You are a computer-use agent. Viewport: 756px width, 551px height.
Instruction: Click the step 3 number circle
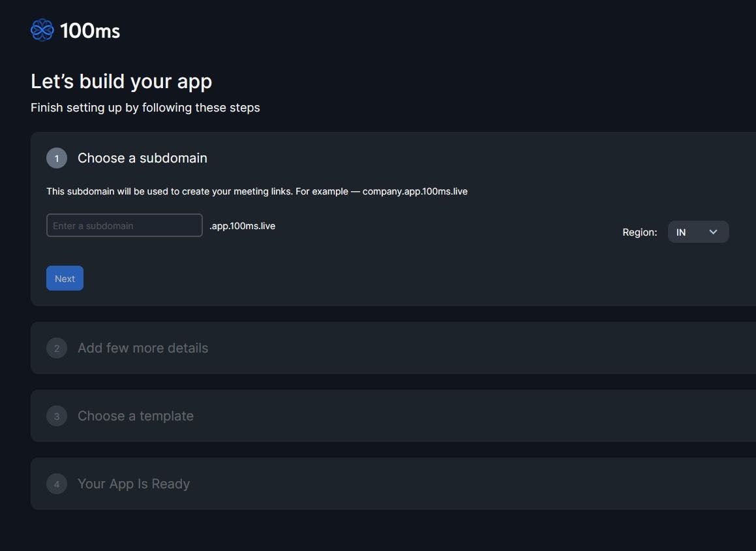(57, 416)
